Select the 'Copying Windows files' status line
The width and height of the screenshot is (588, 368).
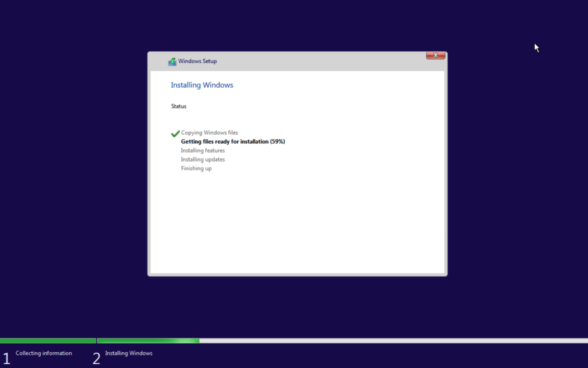pyautogui.click(x=209, y=133)
